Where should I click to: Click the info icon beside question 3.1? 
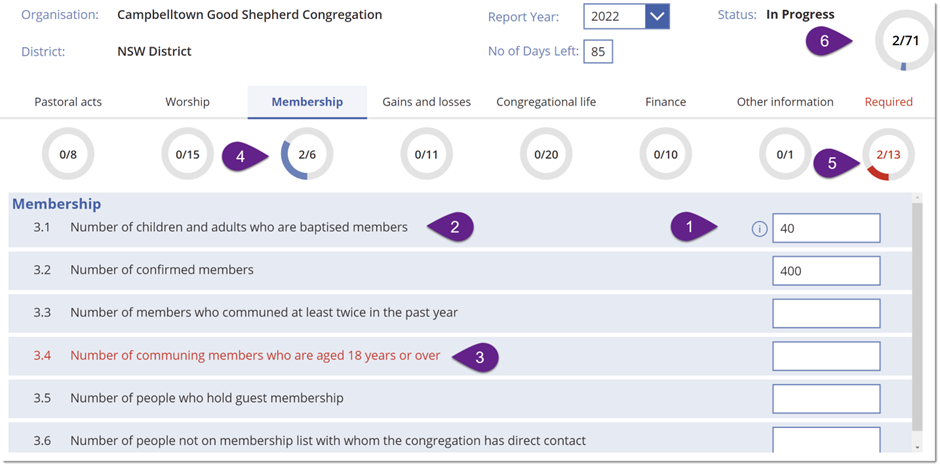759,229
